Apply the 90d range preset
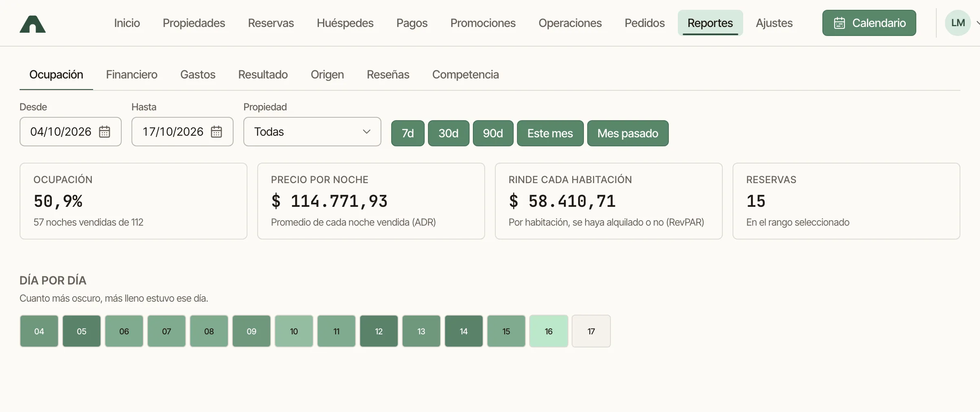Screen dimensions: 980x412 [x=493, y=133]
